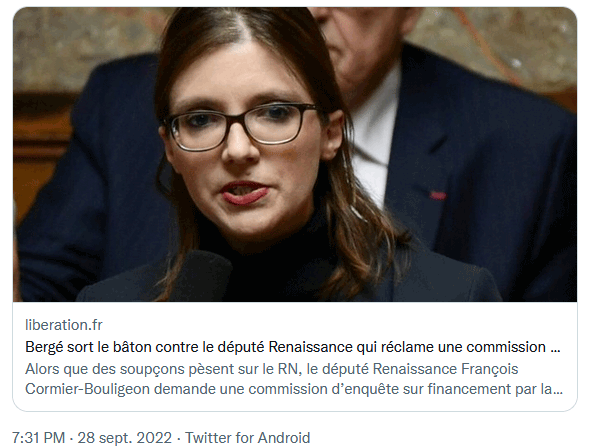Click the ellipsis ending the description text
This screenshot has height=448, width=589.
tap(558, 391)
